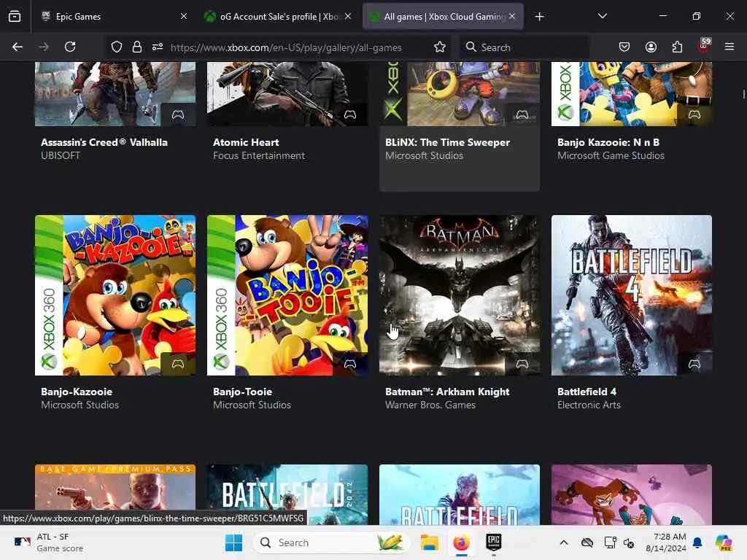Reload the current Xbox page
Image resolution: width=747 pixels, height=560 pixels.
pyautogui.click(x=70, y=47)
